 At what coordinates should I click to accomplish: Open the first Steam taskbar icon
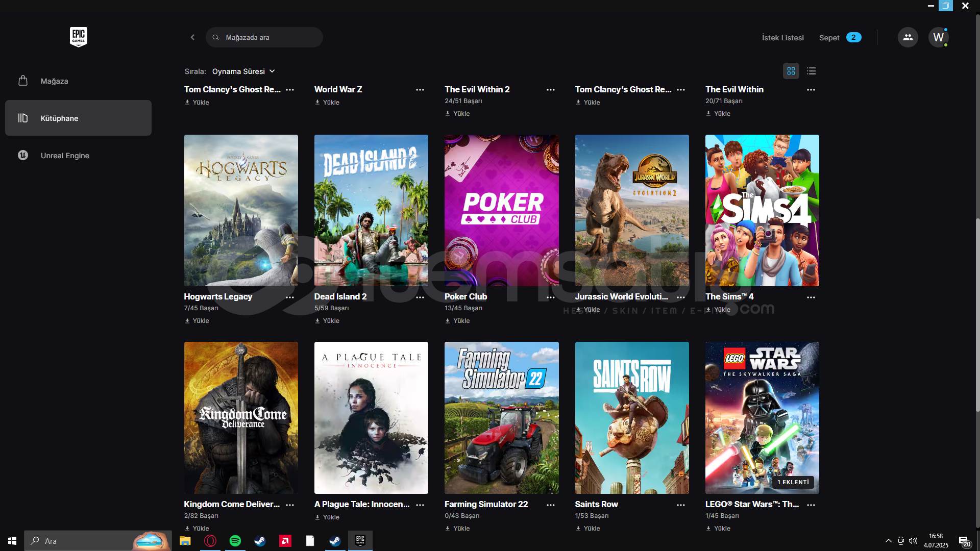pos(260,541)
